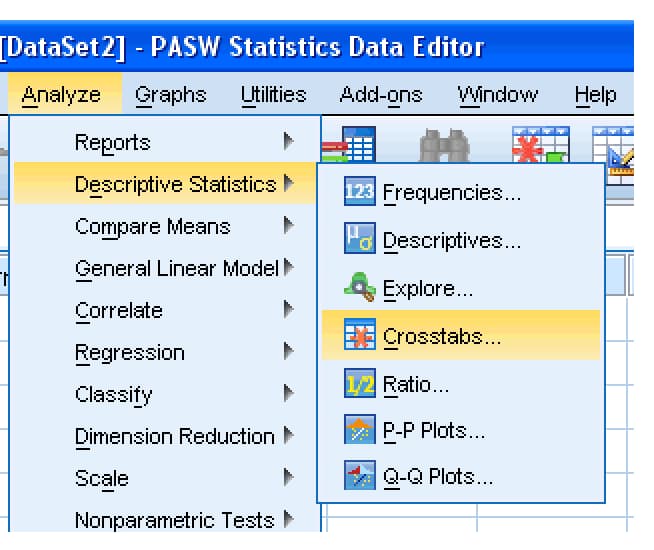Choose P-P Plots... from the submenu
Screen dimensions: 654x550
[x=461, y=430]
